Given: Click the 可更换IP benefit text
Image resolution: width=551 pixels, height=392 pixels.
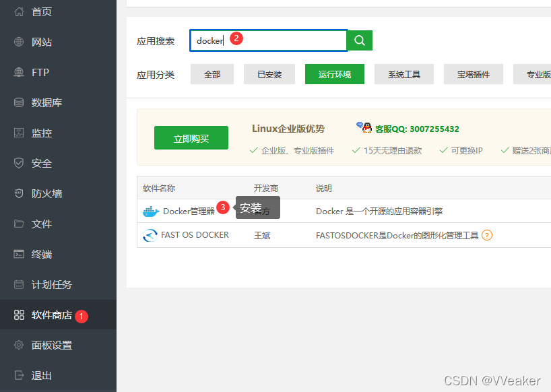Looking at the screenshot, I should pyautogui.click(x=467, y=150).
